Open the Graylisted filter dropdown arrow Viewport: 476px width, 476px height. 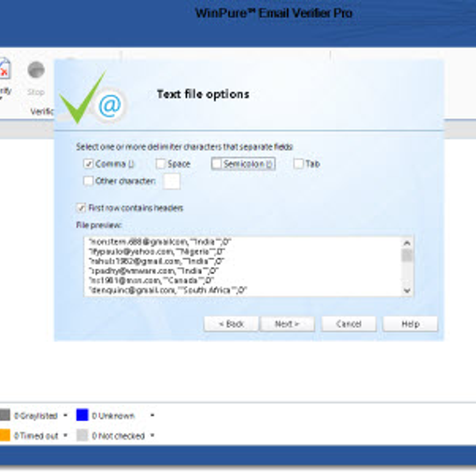(x=65, y=415)
